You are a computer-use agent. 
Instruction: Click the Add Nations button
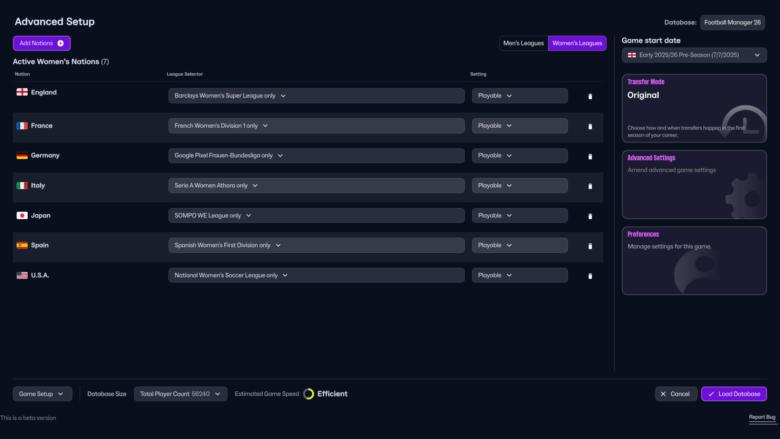tap(42, 43)
